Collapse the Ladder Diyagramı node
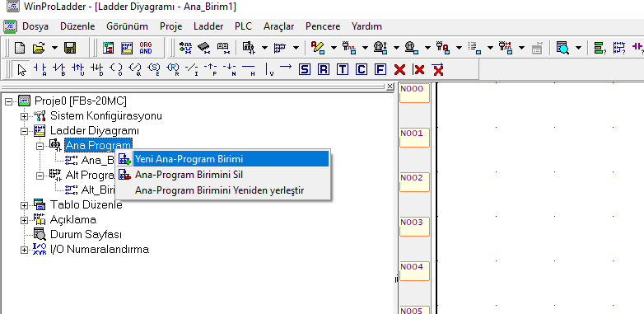The image size is (644, 314). click(24, 131)
